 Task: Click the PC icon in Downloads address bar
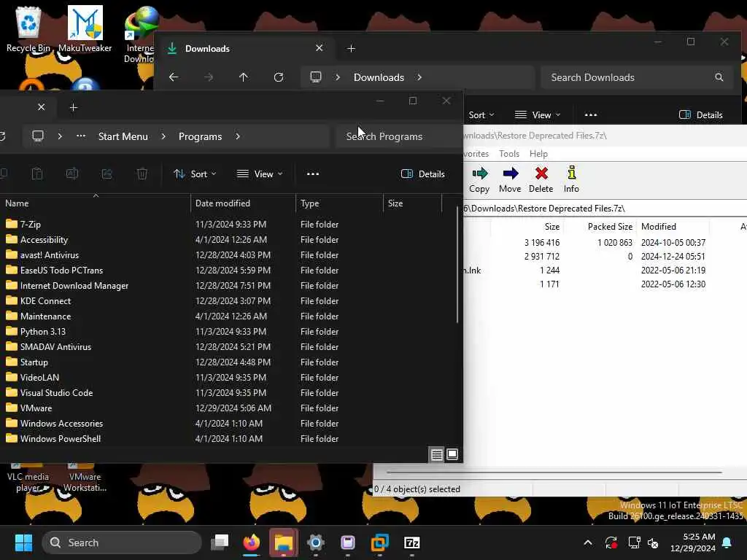coord(316,77)
